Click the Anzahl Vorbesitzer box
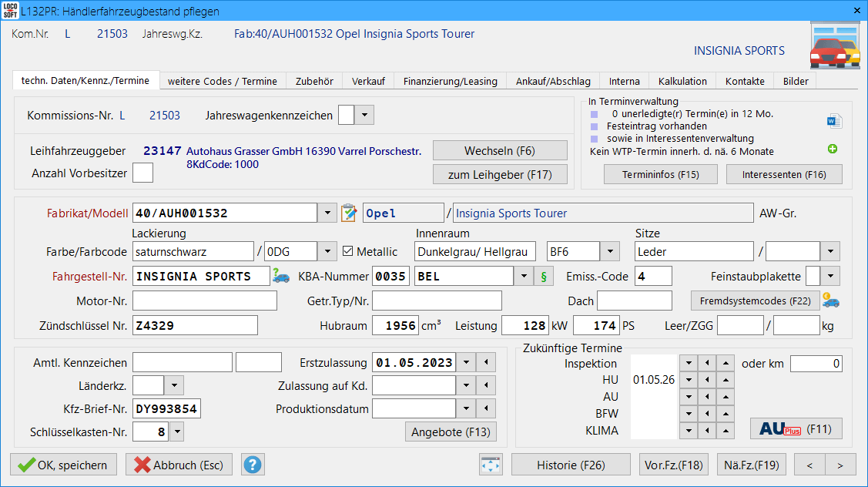 [142, 173]
